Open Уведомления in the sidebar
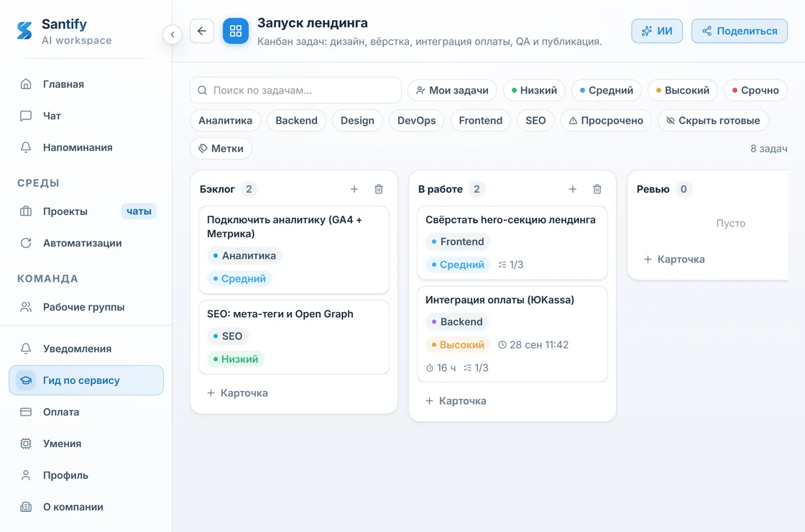The width and height of the screenshot is (805, 532). [x=86, y=349]
